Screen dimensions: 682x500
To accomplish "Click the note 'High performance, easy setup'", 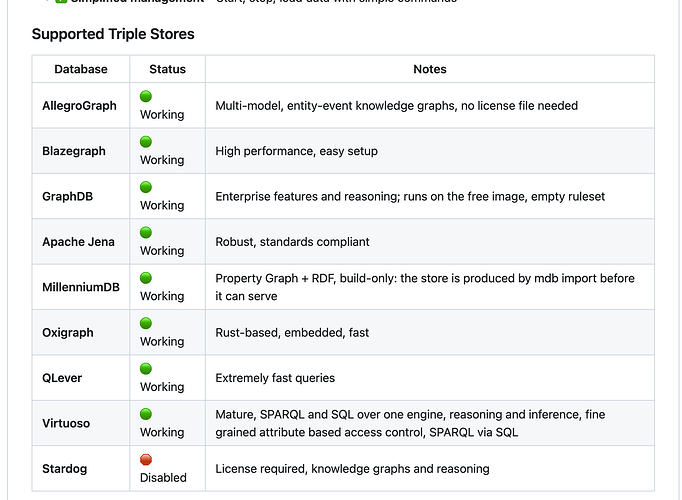I will coord(297,151).
